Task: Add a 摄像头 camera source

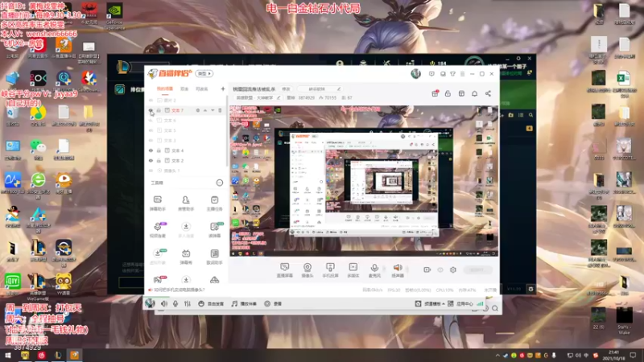Action: pyautogui.click(x=308, y=270)
